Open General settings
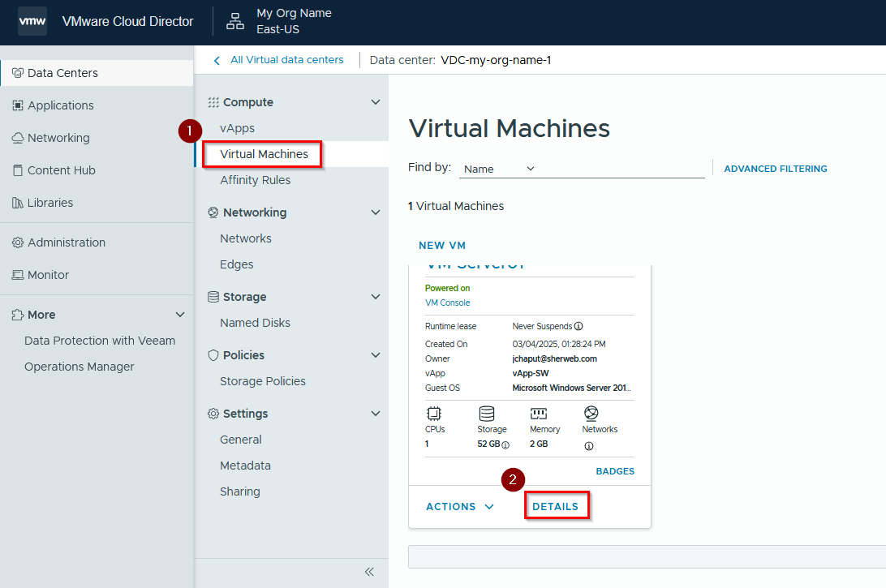Image resolution: width=886 pixels, height=588 pixels. (241, 440)
